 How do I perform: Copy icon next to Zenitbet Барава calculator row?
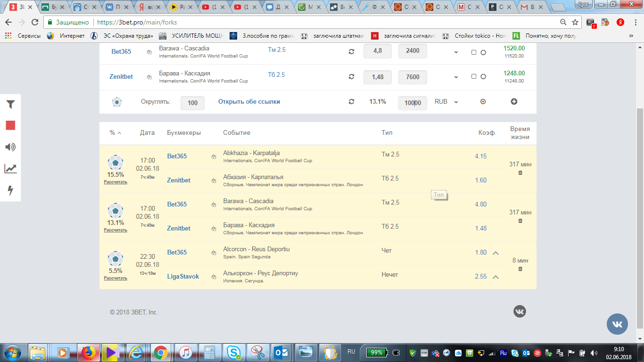click(x=149, y=77)
